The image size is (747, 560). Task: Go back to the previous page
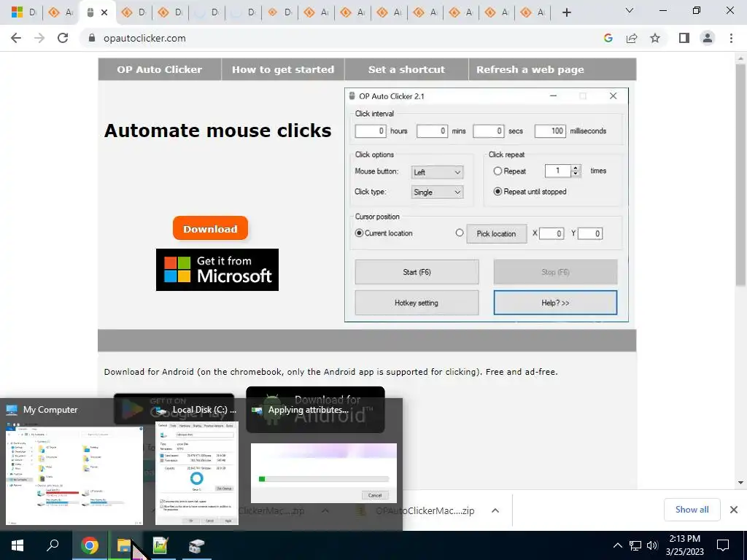[x=16, y=38]
